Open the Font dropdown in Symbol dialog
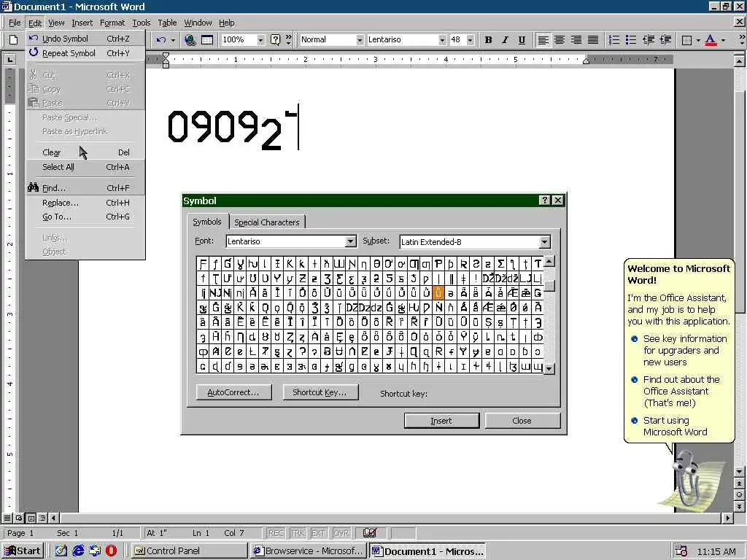The width and height of the screenshot is (747, 560). [x=351, y=241]
